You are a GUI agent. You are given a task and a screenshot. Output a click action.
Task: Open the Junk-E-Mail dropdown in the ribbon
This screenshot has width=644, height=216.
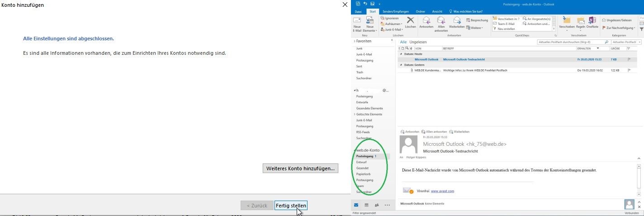pos(392,29)
